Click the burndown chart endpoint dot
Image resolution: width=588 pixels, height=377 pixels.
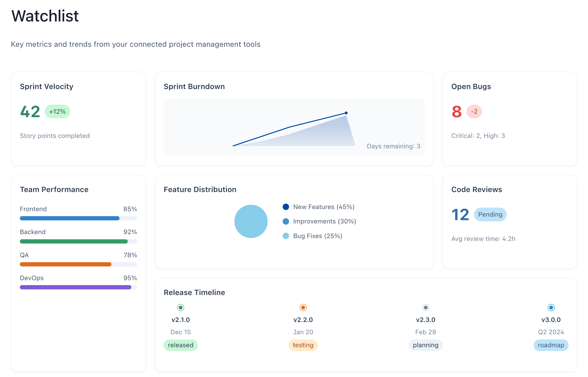(x=346, y=113)
